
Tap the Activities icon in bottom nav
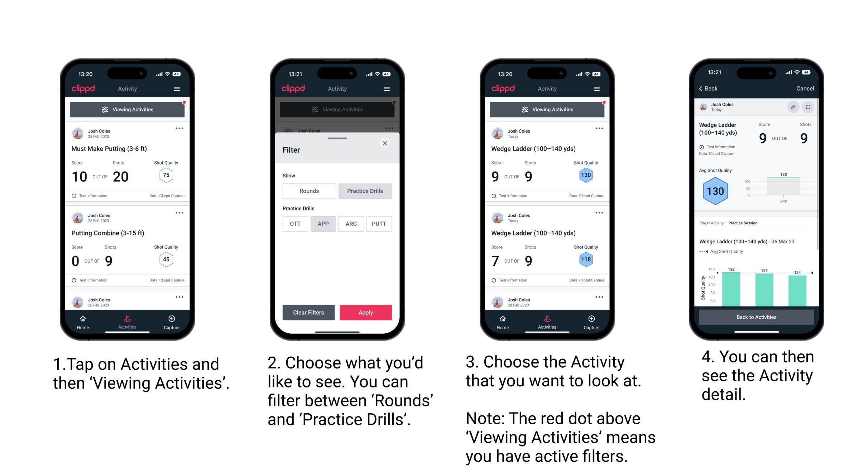click(x=127, y=320)
